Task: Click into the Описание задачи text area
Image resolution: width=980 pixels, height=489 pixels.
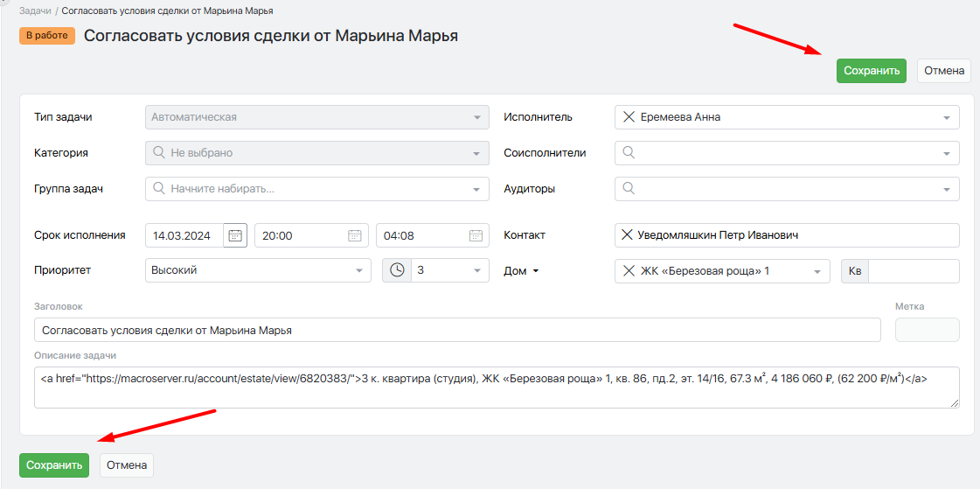Action: click(497, 387)
